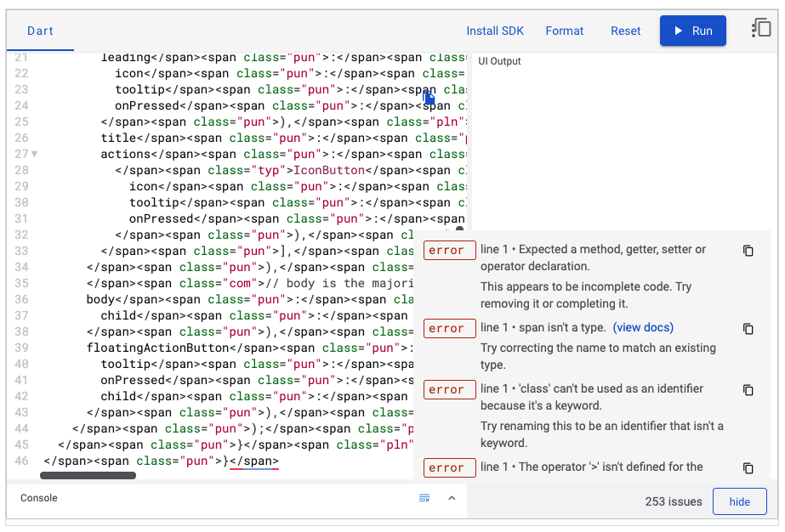Clear the console output icon

(x=424, y=498)
